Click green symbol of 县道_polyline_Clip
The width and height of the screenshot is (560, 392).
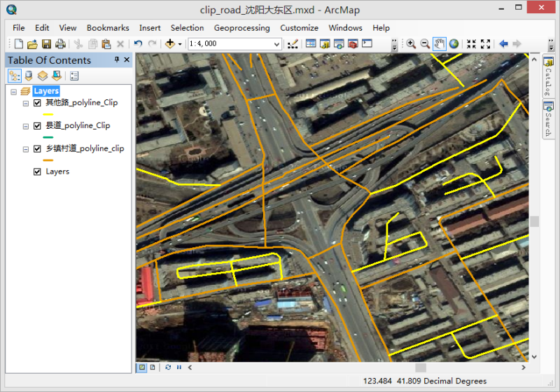(x=48, y=137)
